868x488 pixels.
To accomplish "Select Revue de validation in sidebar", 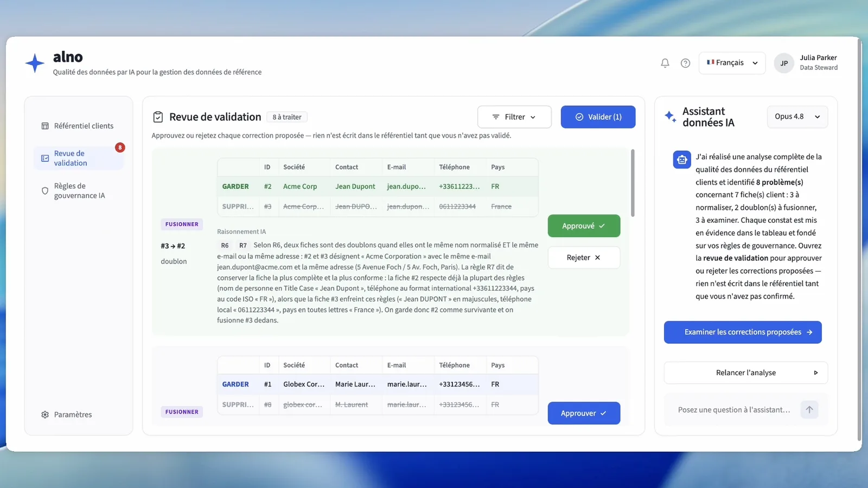I will (x=79, y=158).
